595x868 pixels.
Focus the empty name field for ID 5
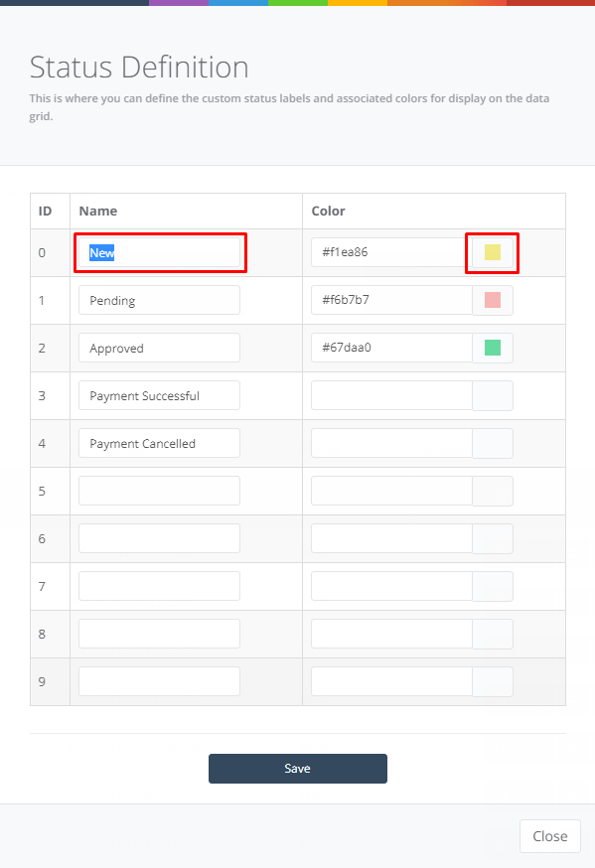pyautogui.click(x=159, y=491)
